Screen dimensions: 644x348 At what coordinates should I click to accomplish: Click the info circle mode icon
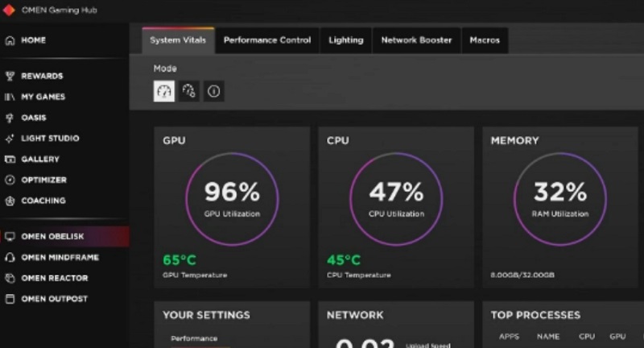(213, 91)
